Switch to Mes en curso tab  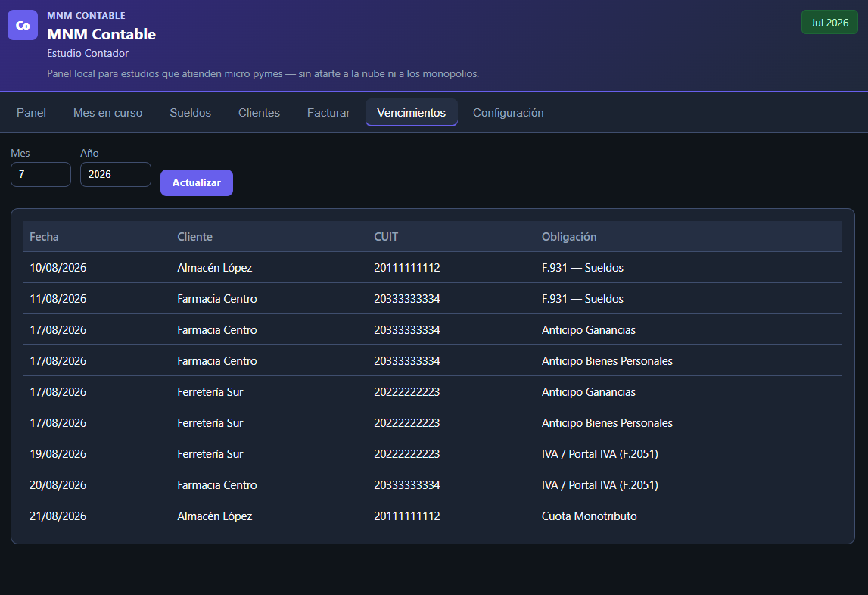click(x=108, y=113)
